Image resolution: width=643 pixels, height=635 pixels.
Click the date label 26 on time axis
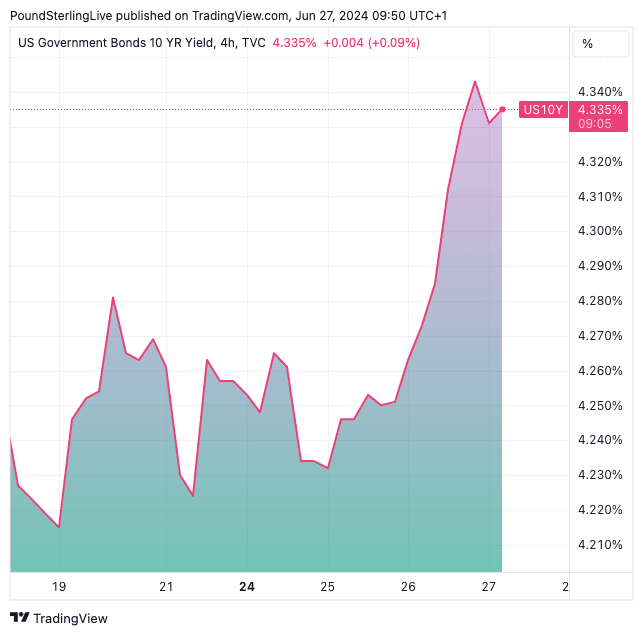click(408, 587)
